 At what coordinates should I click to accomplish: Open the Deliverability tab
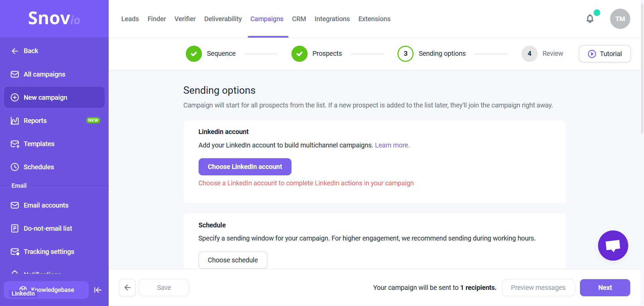click(223, 19)
